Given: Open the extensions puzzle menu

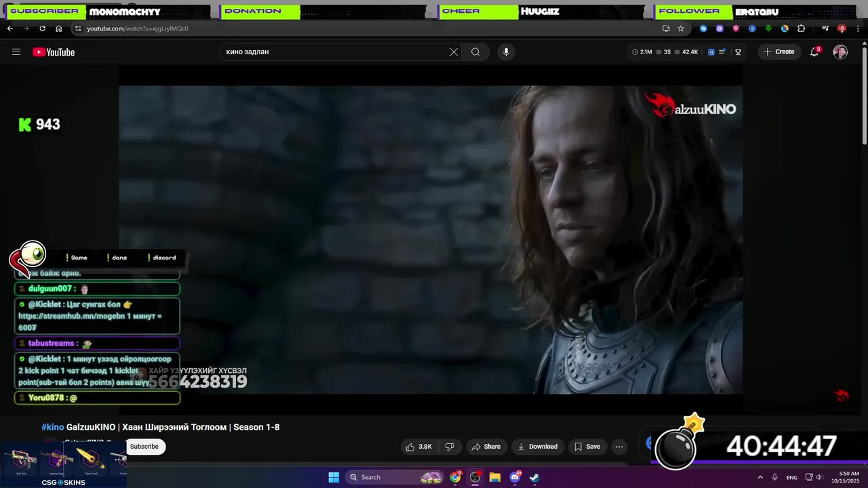Looking at the screenshot, I should [801, 28].
